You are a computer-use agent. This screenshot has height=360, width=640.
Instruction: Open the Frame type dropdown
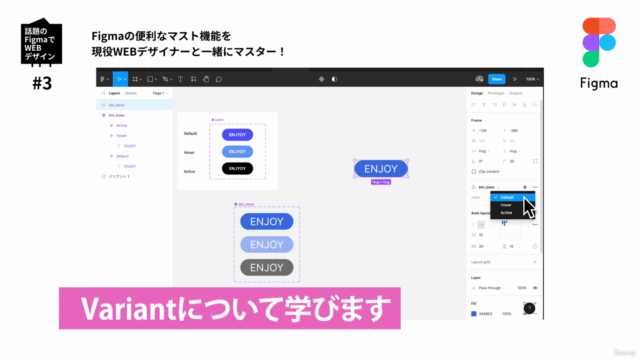(478, 120)
